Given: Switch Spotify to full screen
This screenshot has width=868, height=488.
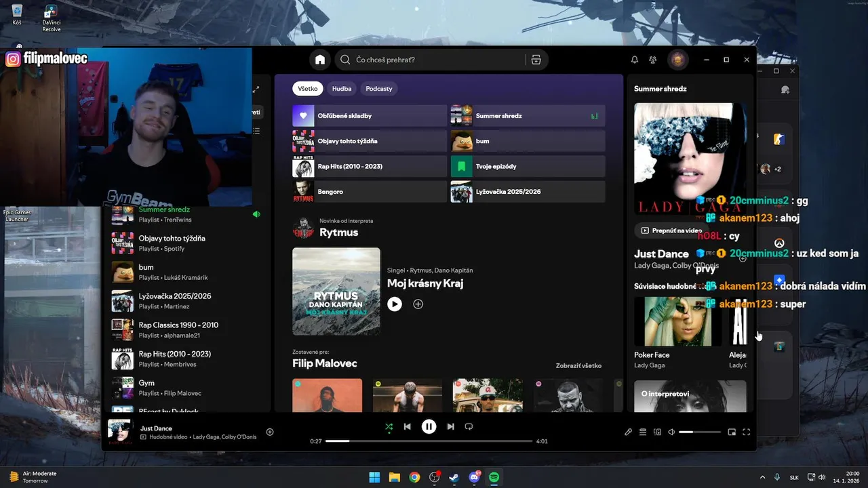Looking at the screenshot, I should coord(747,432).
